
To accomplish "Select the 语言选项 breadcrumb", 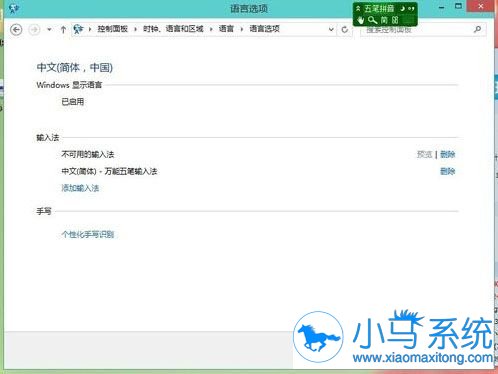I will coord(264,29).
